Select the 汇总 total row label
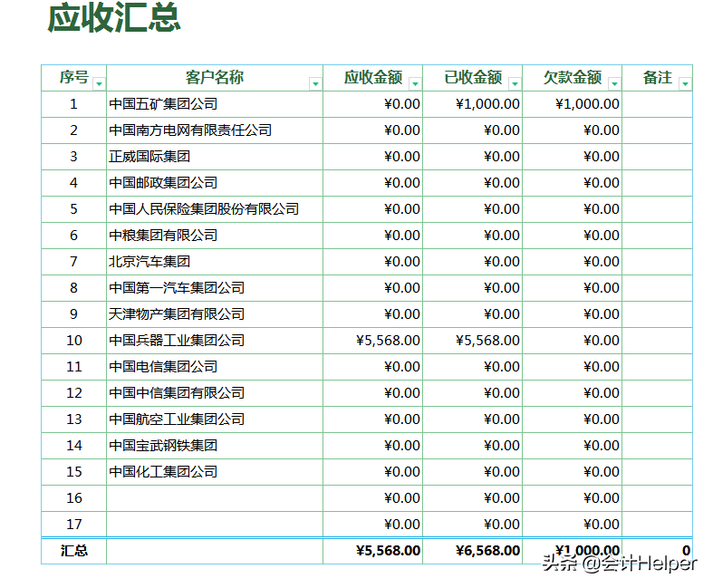Viewport: 713px width, 588px height. click(73, 551)
